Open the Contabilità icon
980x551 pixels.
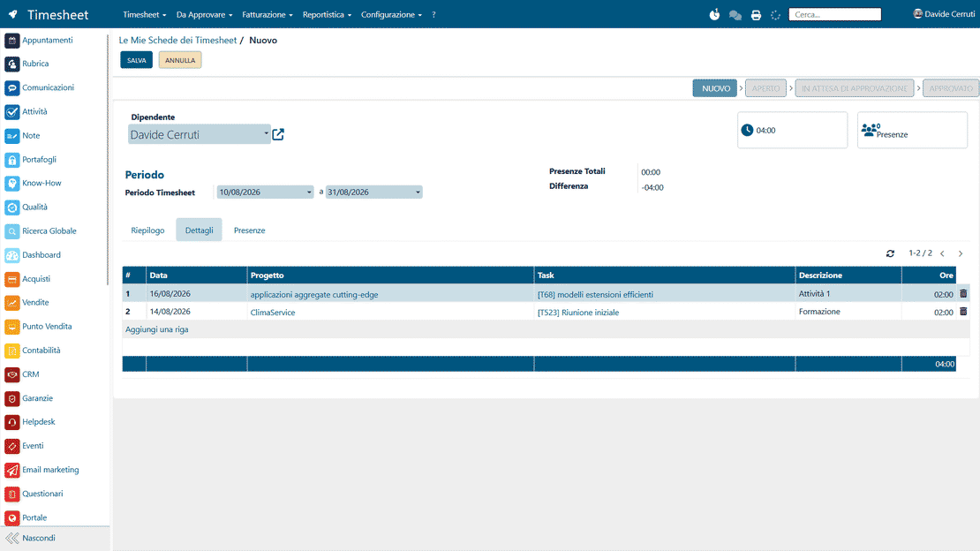11,351
